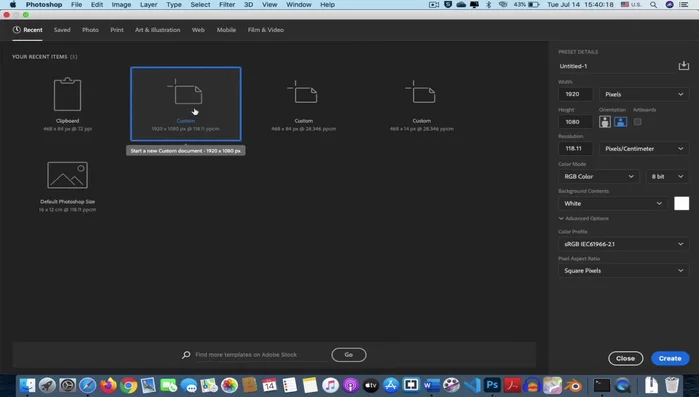
Task: Click the Height input field
Action: coord(576,122)
